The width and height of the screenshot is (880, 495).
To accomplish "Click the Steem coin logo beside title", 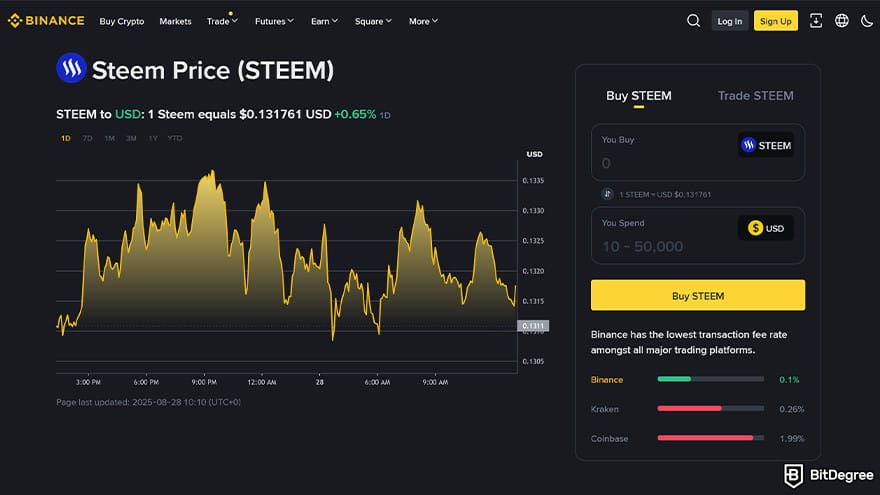I will pyautogui.click(x=71, y=68).
